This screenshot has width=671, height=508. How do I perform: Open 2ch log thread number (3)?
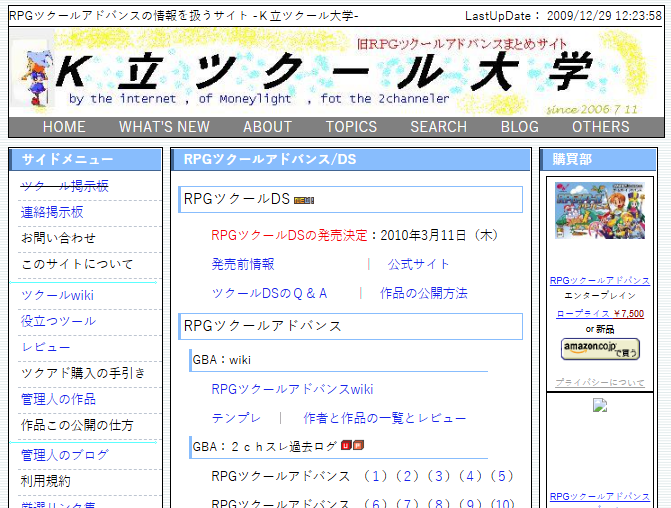[439, 476]
